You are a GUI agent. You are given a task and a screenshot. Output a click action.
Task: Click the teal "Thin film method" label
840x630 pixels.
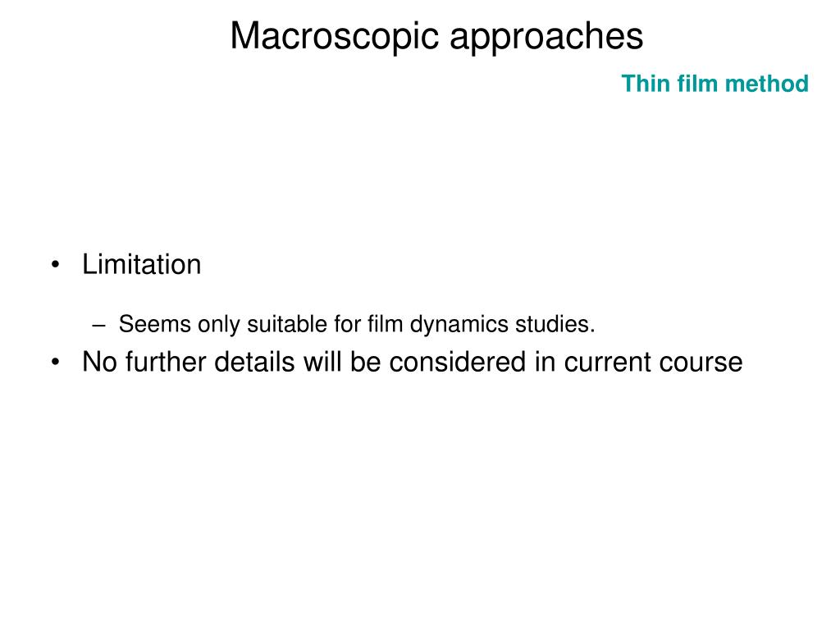point(714,84)
